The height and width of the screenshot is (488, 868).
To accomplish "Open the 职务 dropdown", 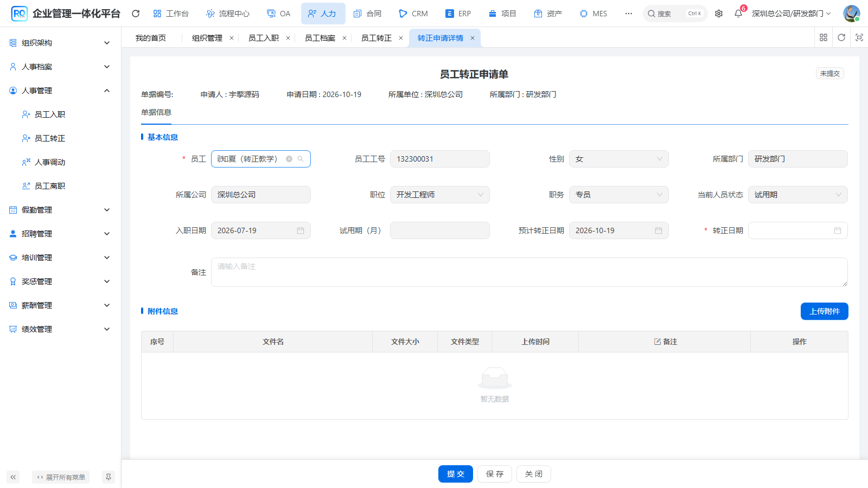I will 619,195.
